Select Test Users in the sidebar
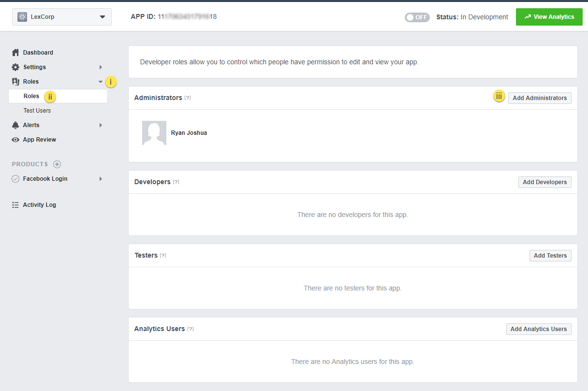 [x=37, y=111]
